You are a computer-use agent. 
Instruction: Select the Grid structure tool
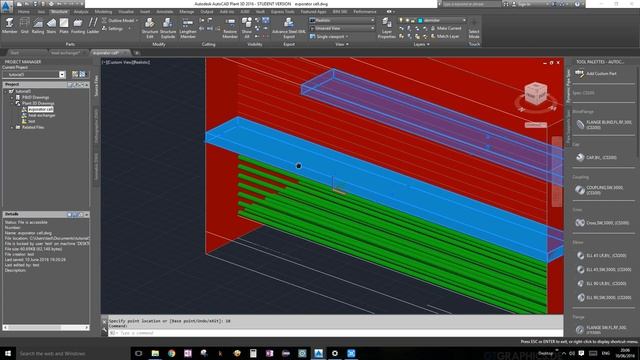point(24,25)
